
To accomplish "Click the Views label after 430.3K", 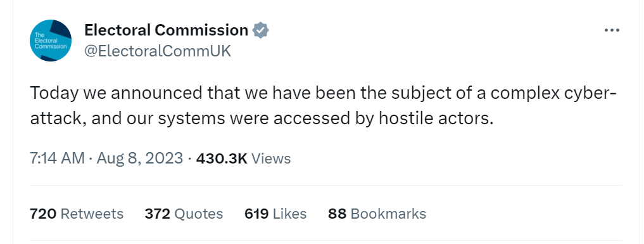I will (x=271, y=158).
